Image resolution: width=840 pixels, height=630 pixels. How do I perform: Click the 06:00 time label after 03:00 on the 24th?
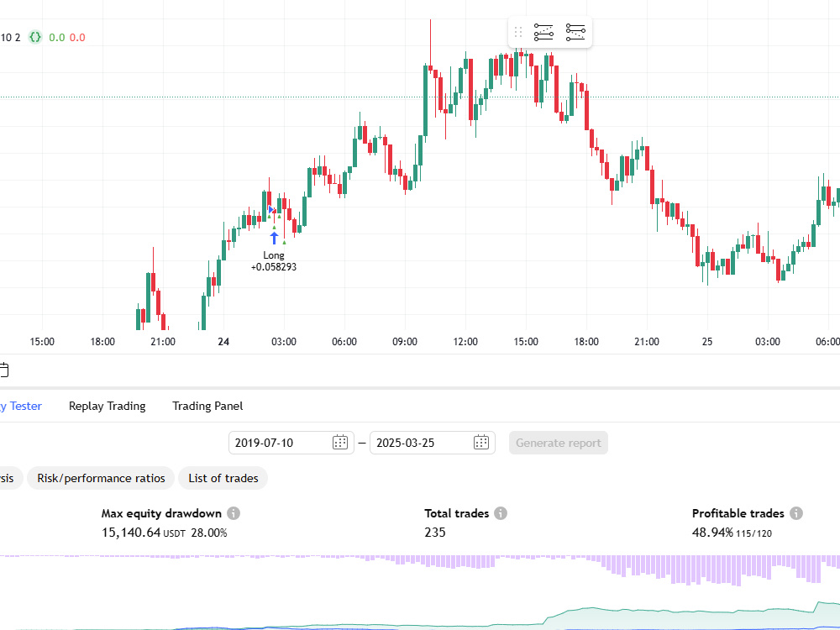click(x=344, y=342)
